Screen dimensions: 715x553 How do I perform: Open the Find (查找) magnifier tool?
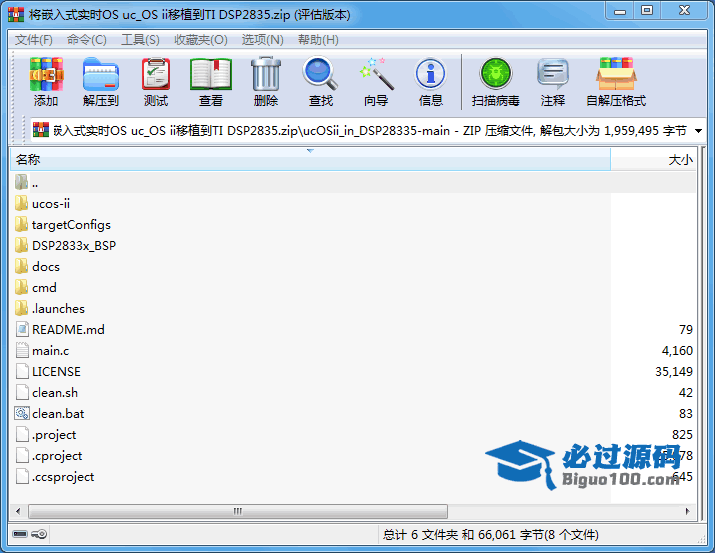[321, 73]
